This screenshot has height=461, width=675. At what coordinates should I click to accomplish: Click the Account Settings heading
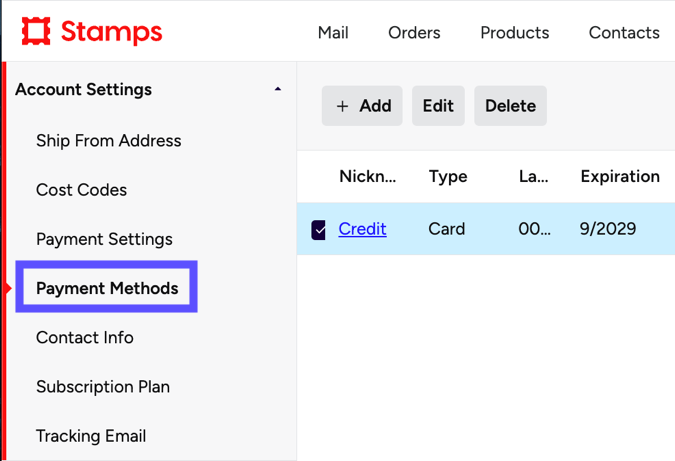click(84, 90)
